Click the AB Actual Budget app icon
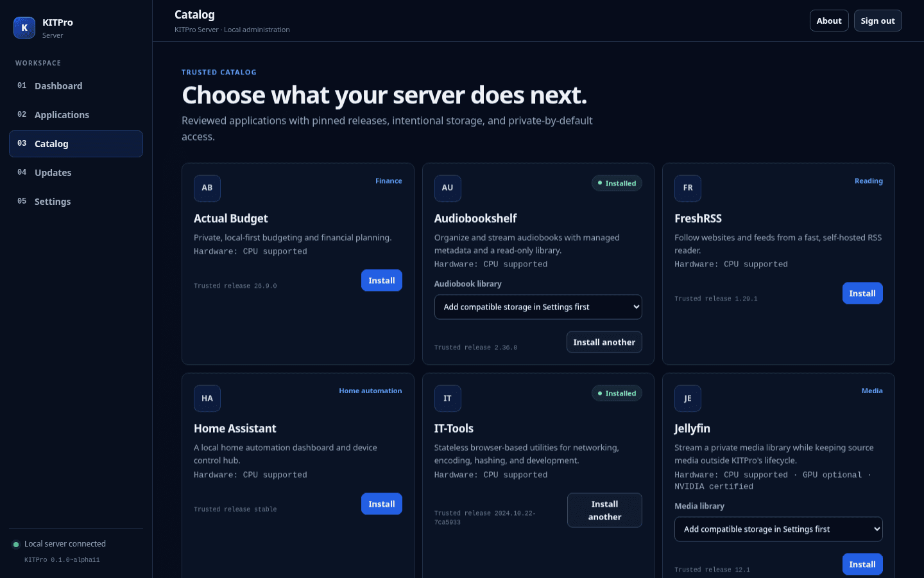The image size is (924, 578). coord(207,188)
